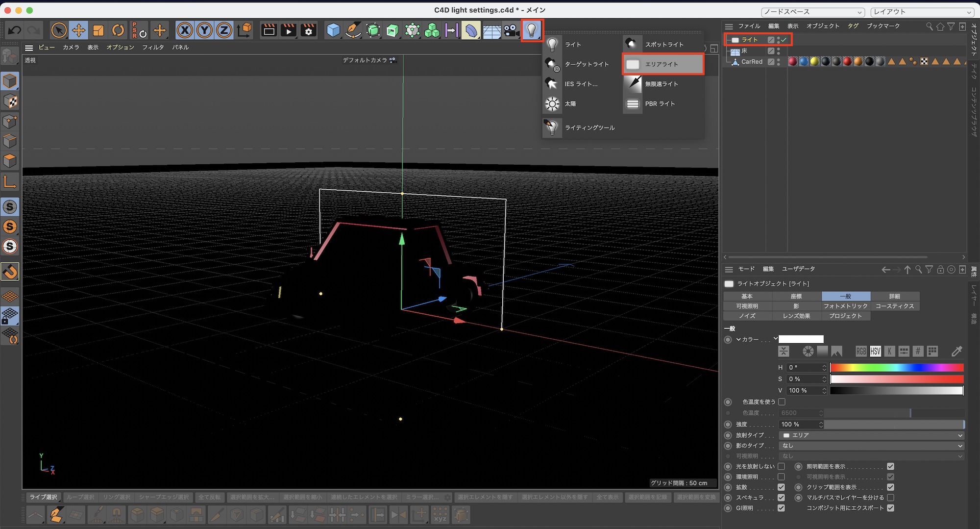Click the Camera object icon

(512, 30)
